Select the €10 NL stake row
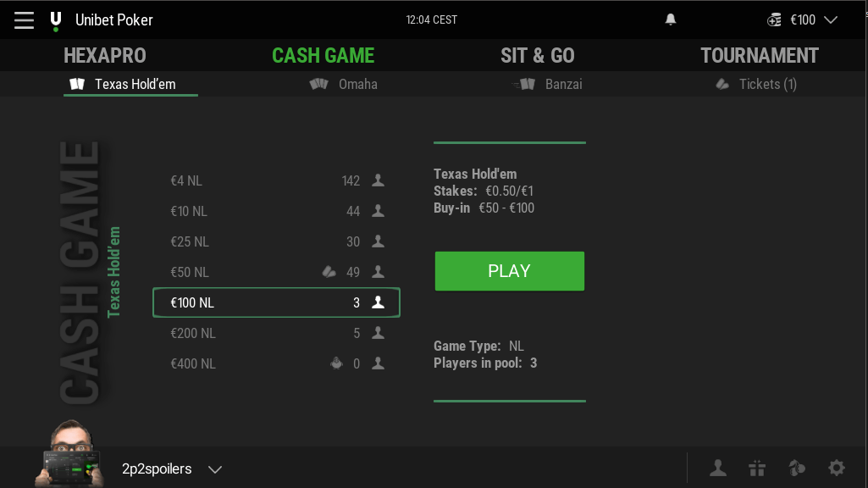868x488 pixels. click(276, 211)
